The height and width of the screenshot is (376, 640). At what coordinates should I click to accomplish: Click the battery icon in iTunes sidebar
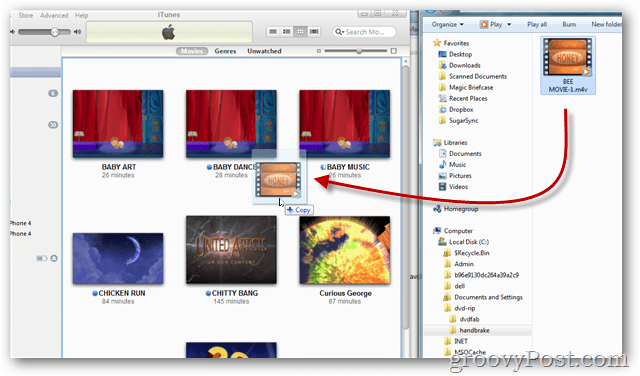[x=42, y=258]
